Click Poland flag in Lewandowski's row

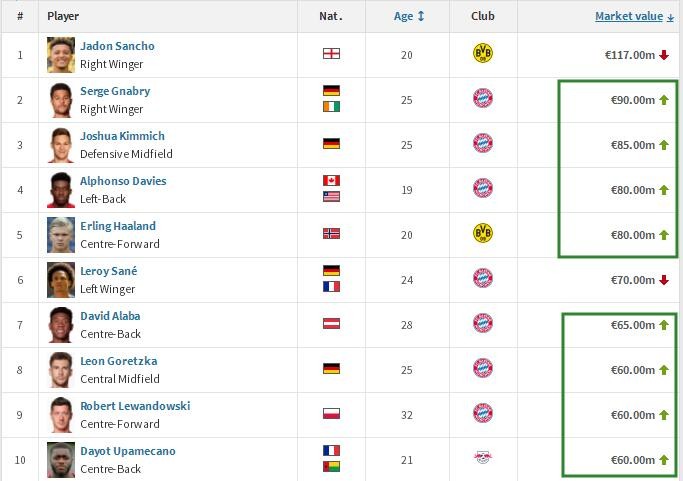[331, 413]
